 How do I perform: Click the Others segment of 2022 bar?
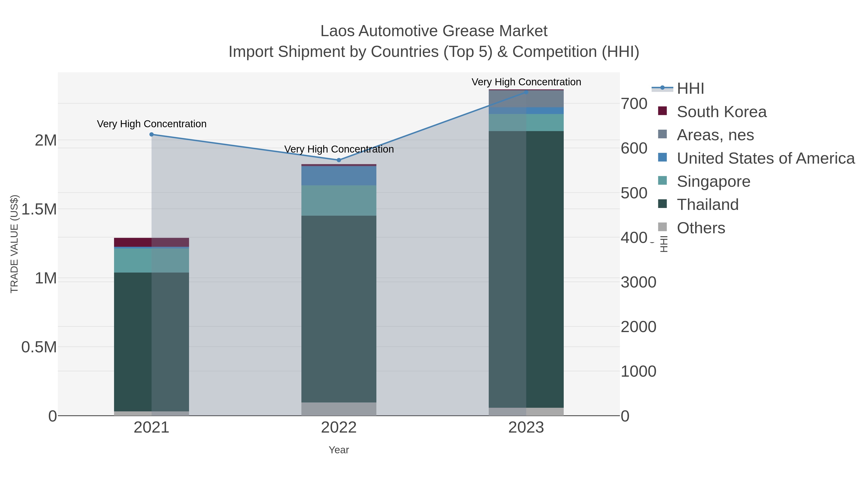[x=339, y=409]
